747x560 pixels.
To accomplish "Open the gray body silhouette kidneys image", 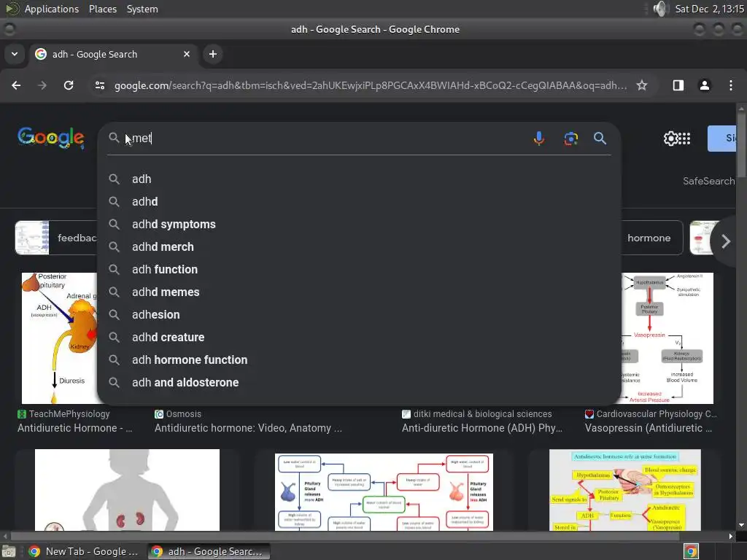I will coord(127,490).
